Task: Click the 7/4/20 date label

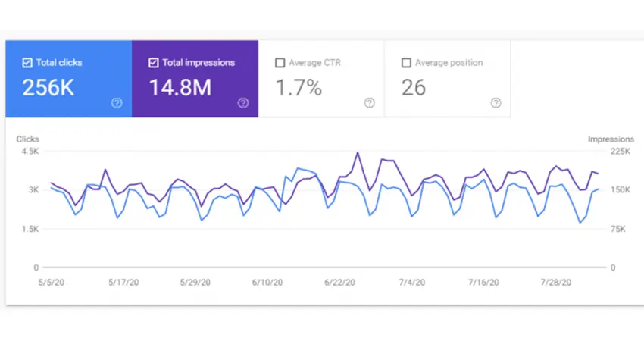Action: coord(412,282)
